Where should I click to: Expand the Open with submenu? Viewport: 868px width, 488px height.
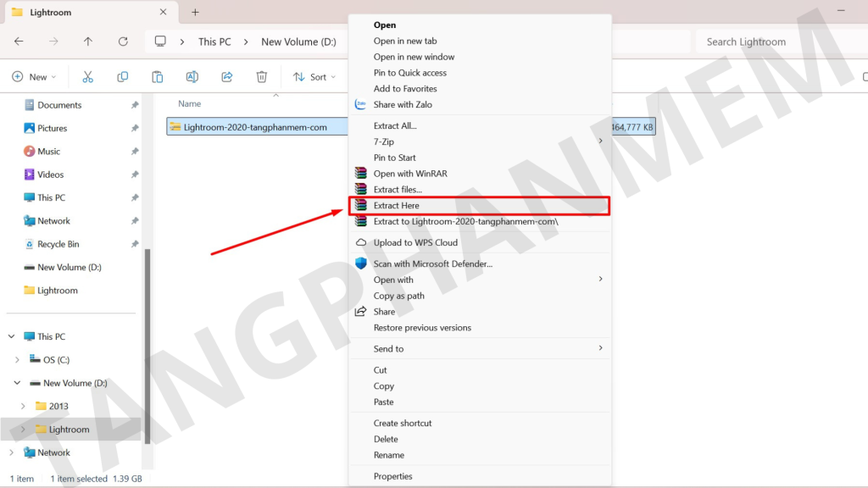coord(601,279)
